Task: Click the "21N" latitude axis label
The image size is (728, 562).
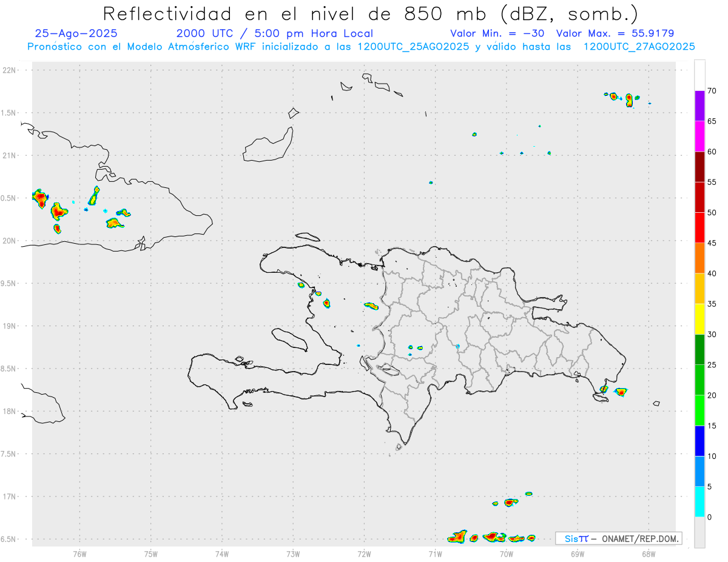Action: pos(10,155)
